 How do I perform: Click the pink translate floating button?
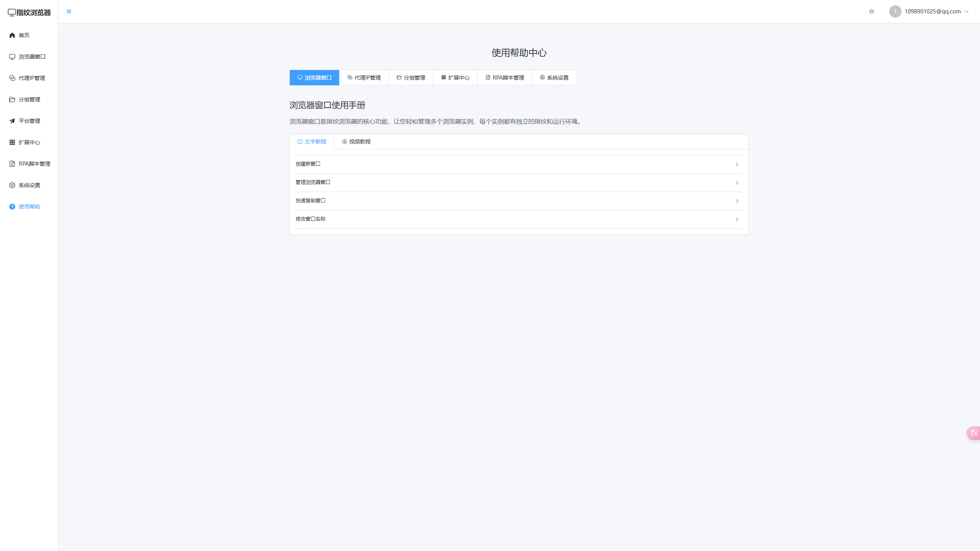(973, 433)
